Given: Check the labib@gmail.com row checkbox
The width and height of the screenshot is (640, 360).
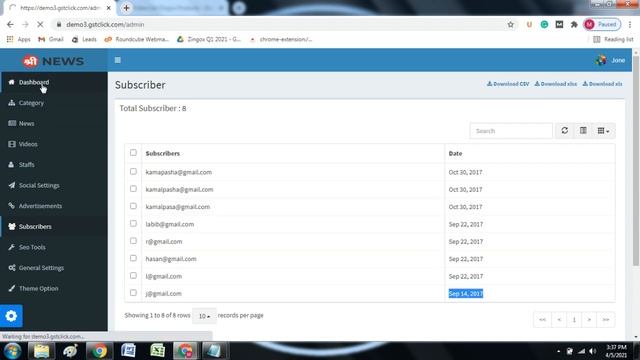Looking at the screenshot, I should (x=133, y=224).
